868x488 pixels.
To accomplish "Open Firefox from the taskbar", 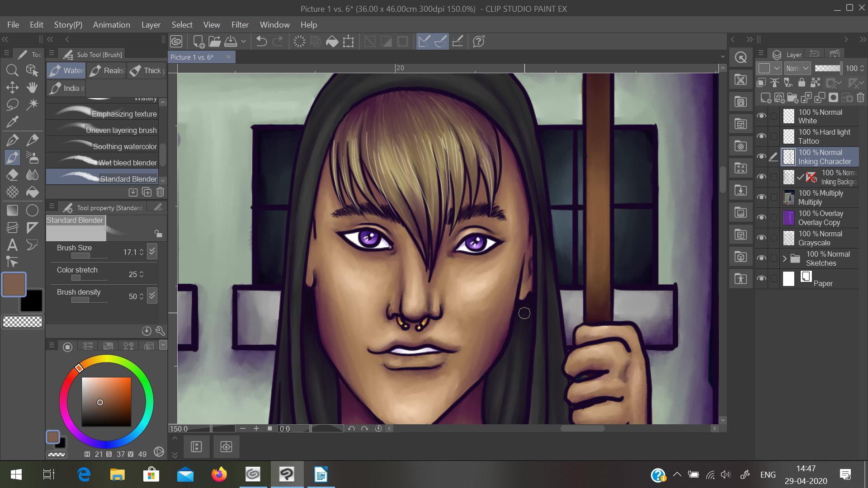I will click(x=219, y=474).
